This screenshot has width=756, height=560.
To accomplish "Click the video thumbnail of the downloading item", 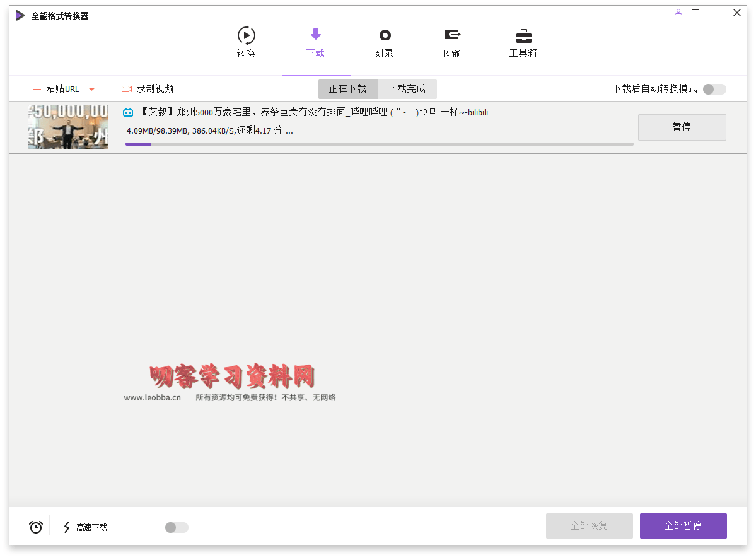I will [67, 127].
